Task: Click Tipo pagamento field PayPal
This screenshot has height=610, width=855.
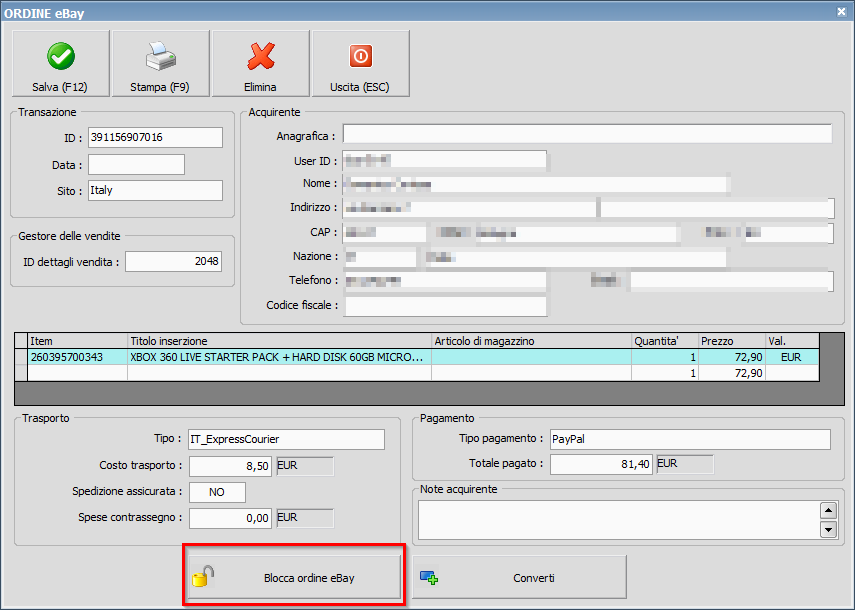Action: 690,439
